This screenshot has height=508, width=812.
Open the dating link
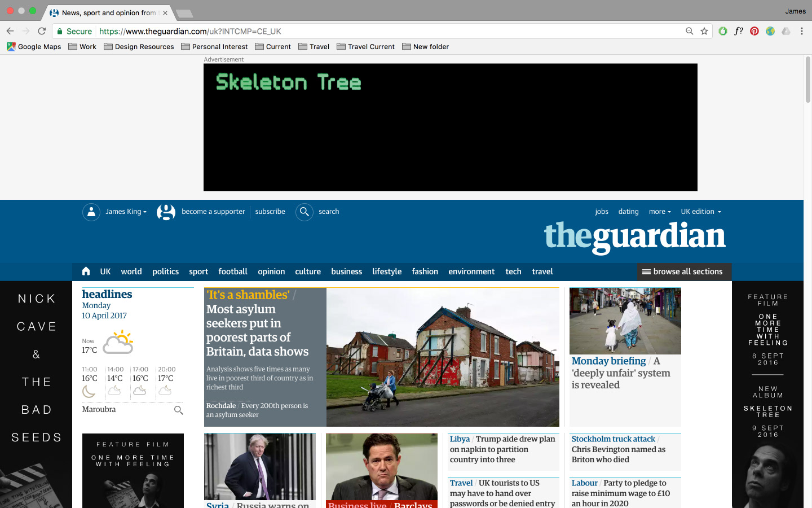pos(628,212)
